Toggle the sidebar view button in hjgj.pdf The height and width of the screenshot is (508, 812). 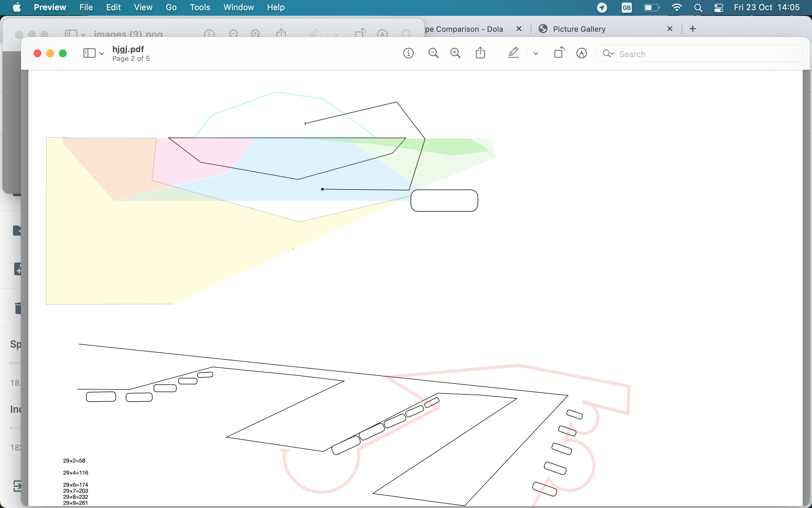89,53
